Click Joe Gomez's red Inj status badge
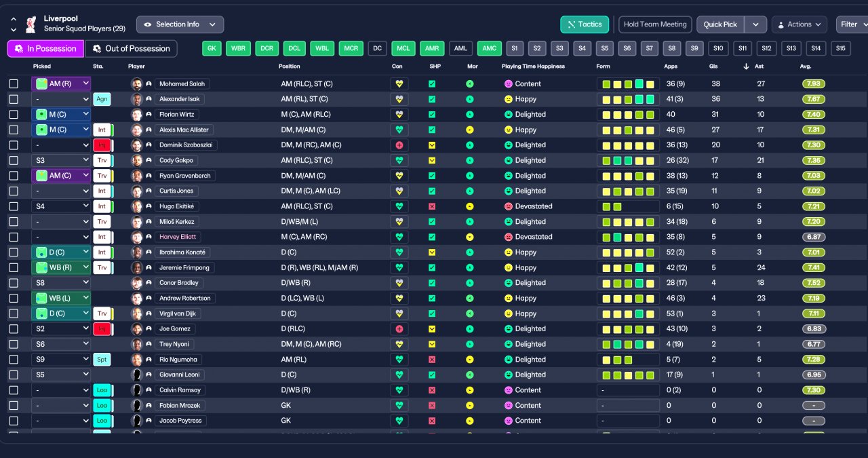 click(x=102, y=329)
